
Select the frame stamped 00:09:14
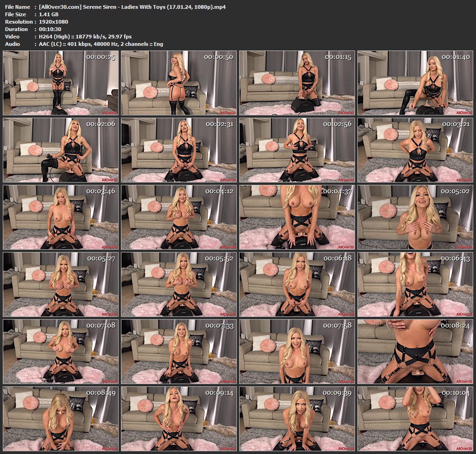(x=179, y=418)
